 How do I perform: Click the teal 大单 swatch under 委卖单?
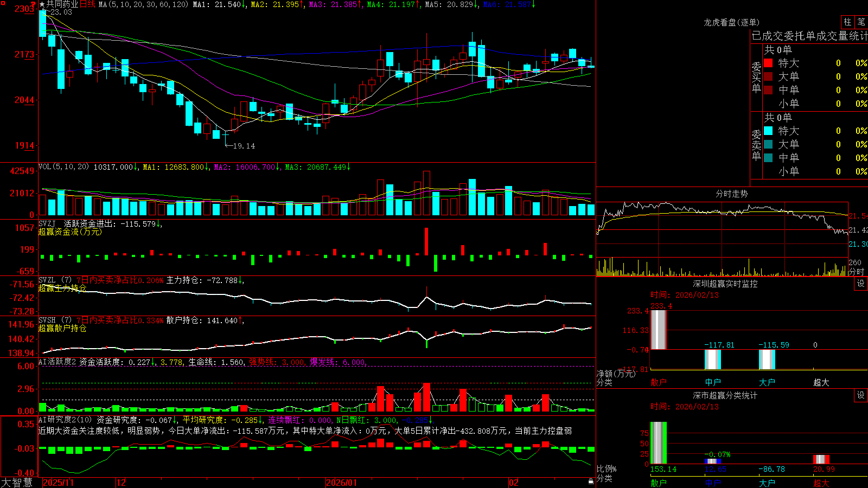point(768,144)
